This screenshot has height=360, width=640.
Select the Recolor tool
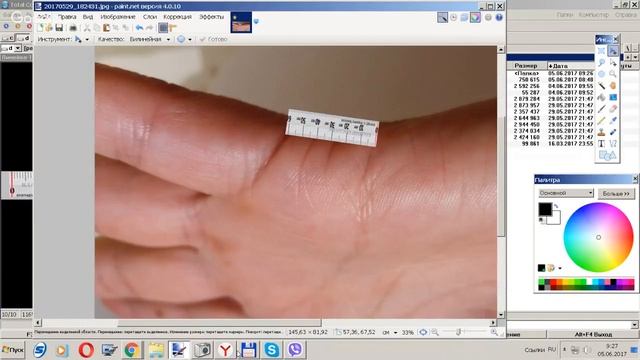(x=613, y=132)
